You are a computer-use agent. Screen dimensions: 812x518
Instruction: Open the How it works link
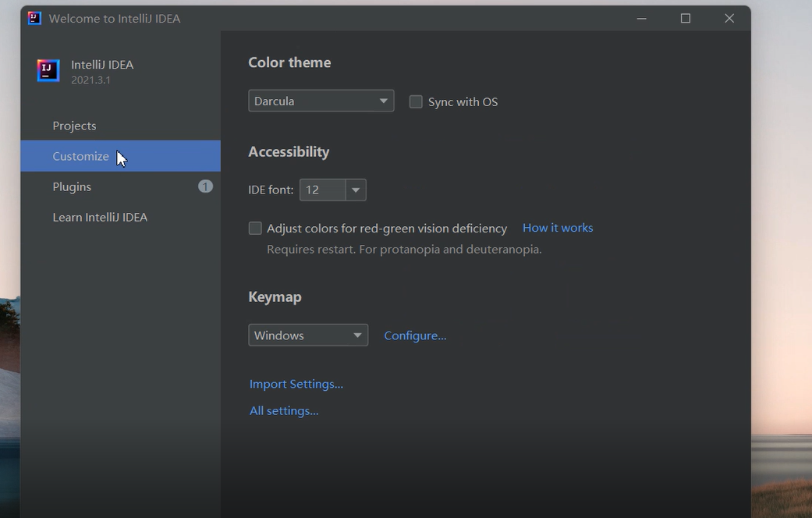[x=558, y=228]
